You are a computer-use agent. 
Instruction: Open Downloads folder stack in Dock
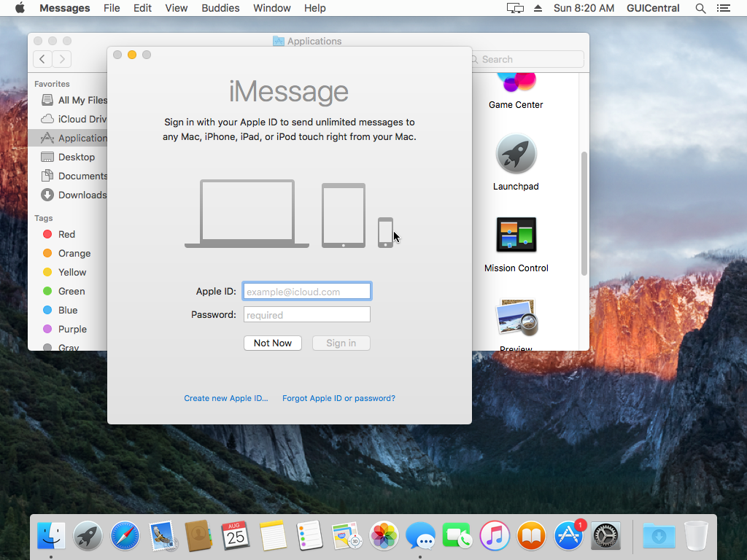(659, 536)
